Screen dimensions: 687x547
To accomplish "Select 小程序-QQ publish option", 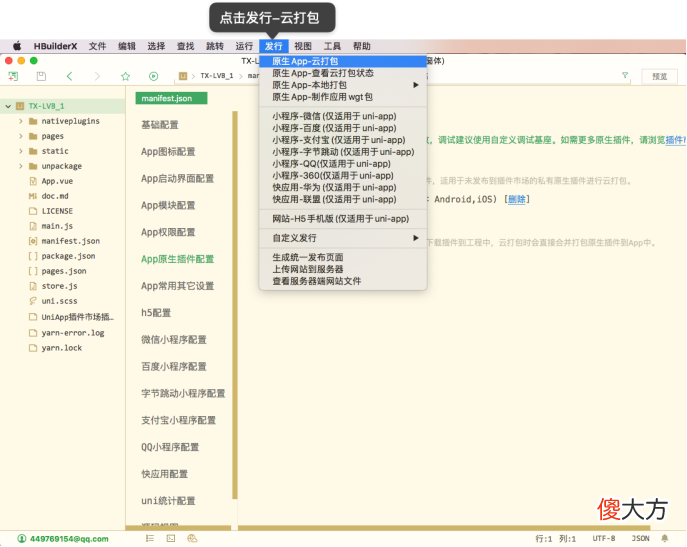I will (x=343, y=163).
